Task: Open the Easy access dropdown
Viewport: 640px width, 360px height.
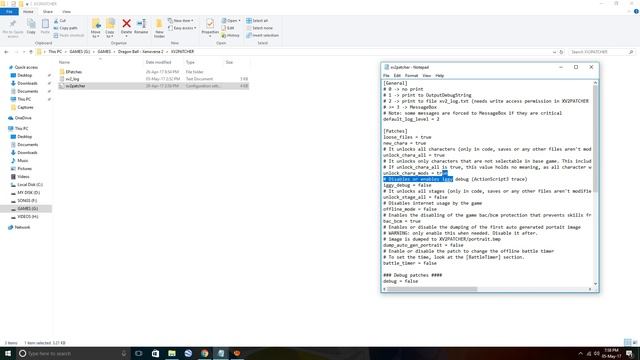Action: (x=182, y=28)
